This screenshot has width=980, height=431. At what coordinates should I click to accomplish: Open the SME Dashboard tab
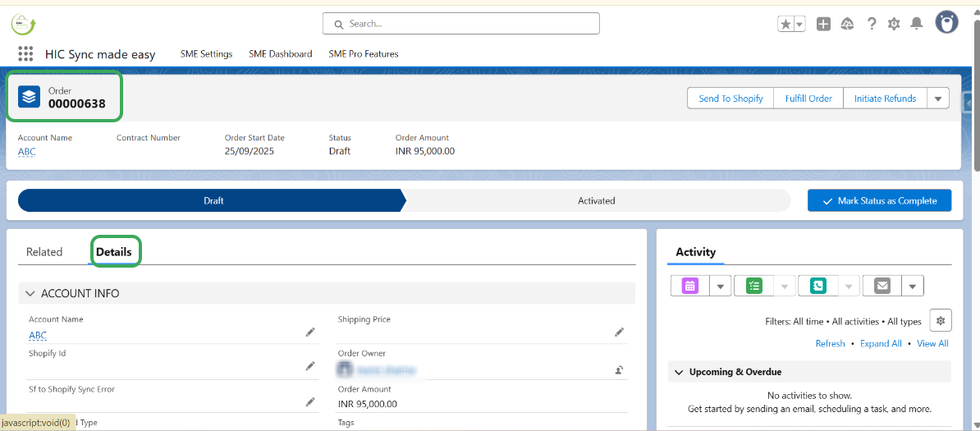pos(281,54)
